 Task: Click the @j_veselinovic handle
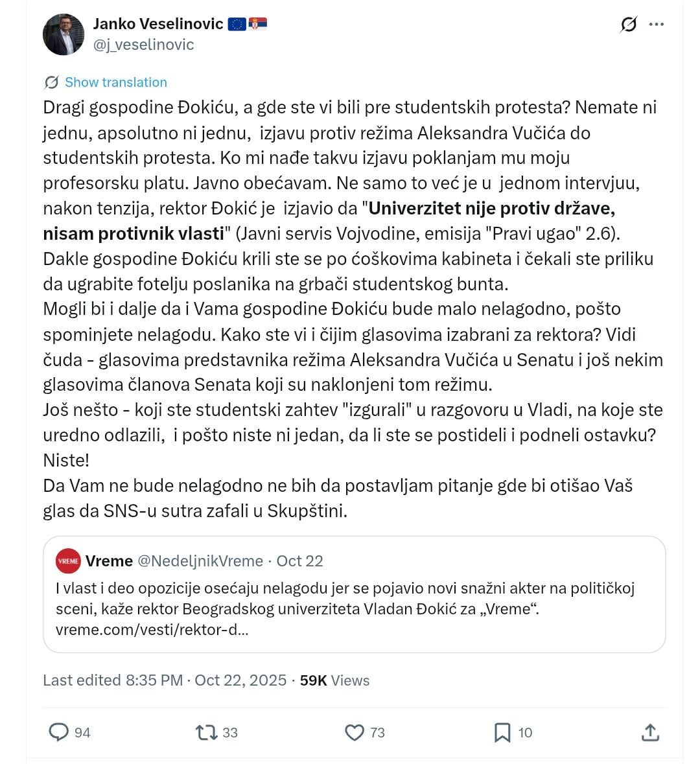point(143,45)
